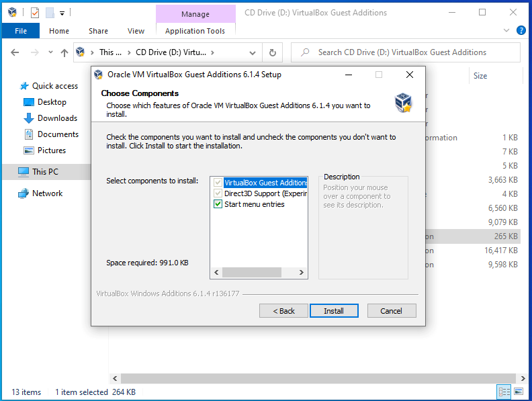Open Quick access in navigation pane
This screenshot has width=532, height=401.
coord(55,86)
